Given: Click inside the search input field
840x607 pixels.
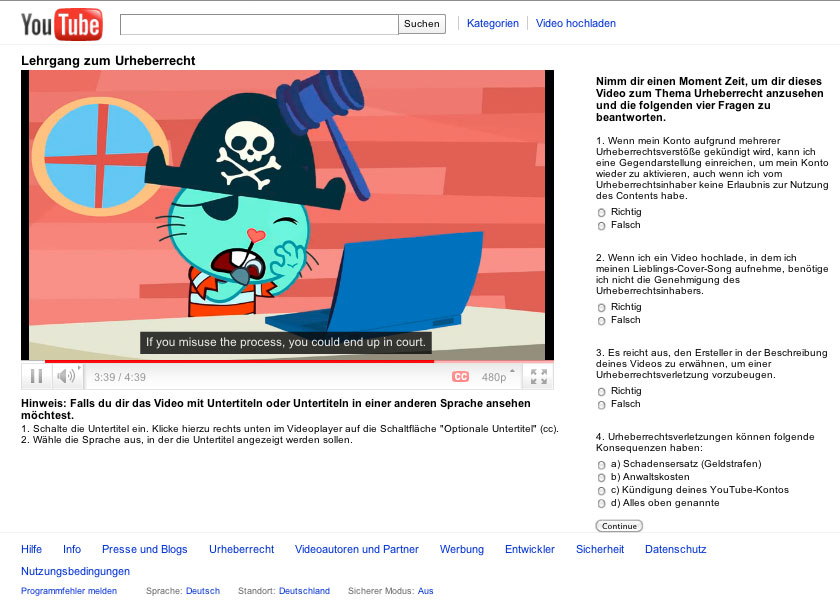Looking at the screenshot, I should 258,23.
